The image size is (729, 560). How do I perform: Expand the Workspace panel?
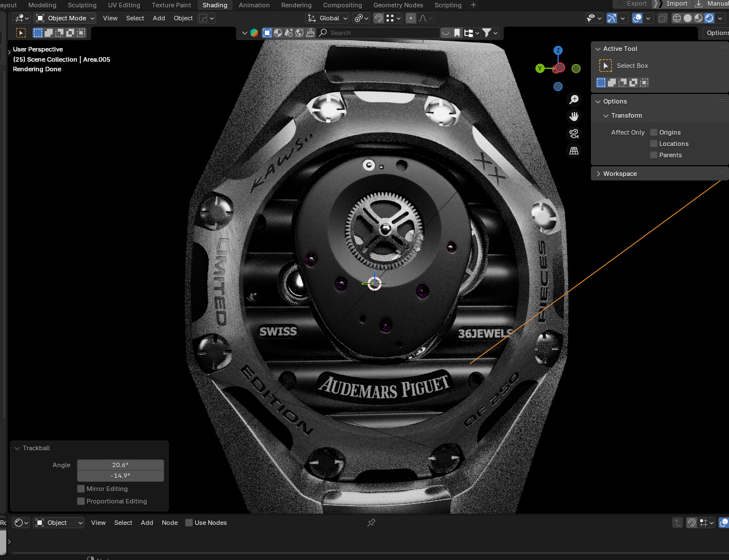[598, 174]
